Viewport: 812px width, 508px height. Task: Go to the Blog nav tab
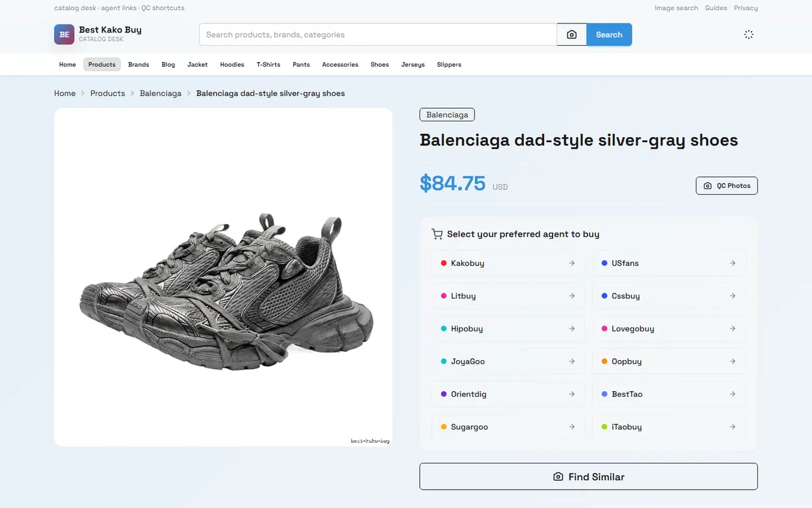(x=168, y=64)
